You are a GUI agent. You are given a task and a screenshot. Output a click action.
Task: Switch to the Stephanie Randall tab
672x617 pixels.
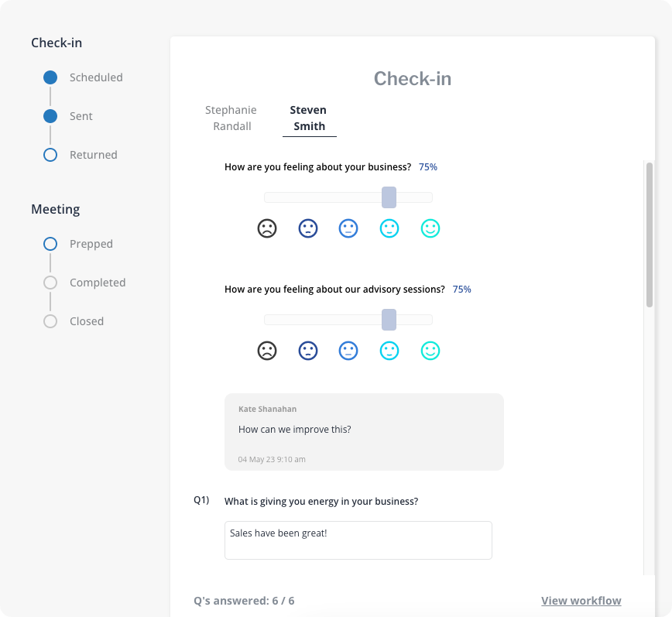[x=231, y=118]
